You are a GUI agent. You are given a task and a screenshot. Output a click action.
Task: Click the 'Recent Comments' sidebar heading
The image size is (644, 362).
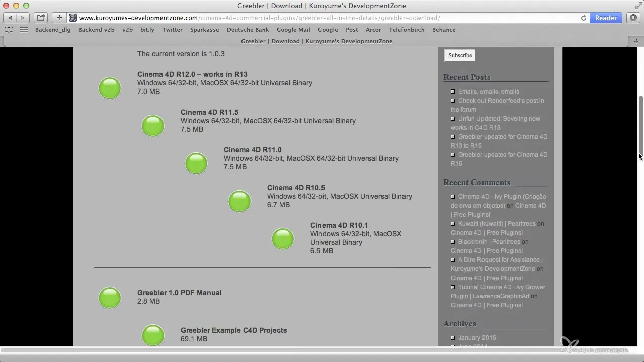click(476, 183)
